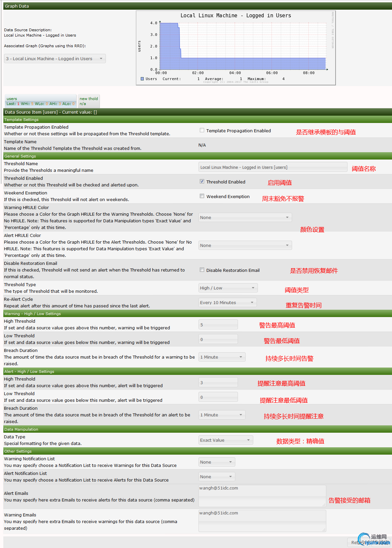Click the Data Manipulation section header
Image resolution: width=392 pixels, height=548 pixels.
pyautogui.click(x=197, y=429)
